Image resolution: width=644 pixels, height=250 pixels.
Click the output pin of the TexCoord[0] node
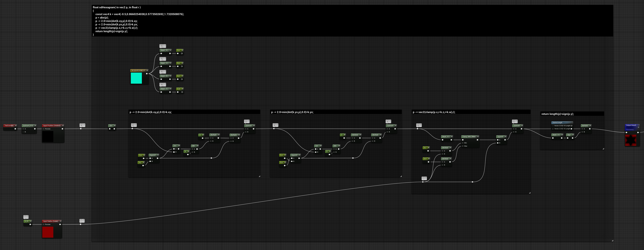[15, 129]
